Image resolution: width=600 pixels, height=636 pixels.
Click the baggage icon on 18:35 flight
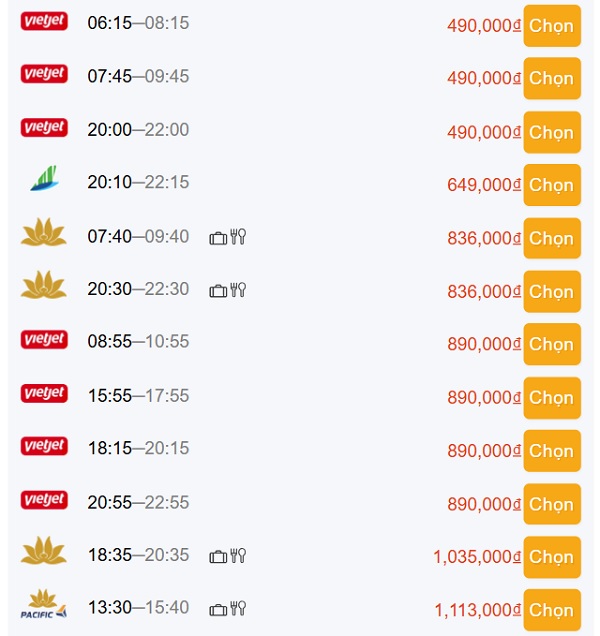218,556
